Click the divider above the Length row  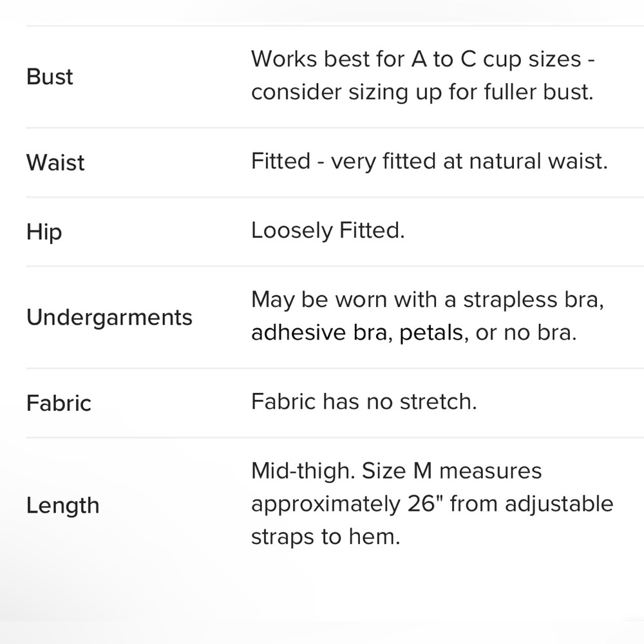[335, 438]
